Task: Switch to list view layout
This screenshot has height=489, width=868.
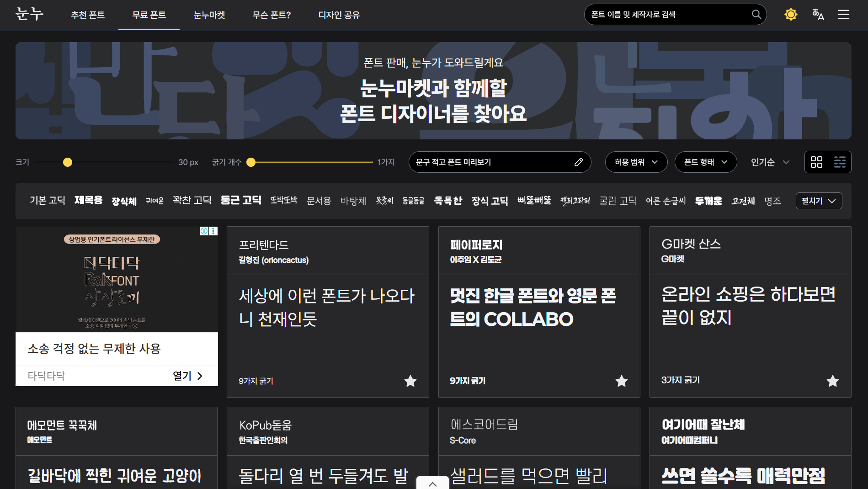Action: (x=840, y=162)
